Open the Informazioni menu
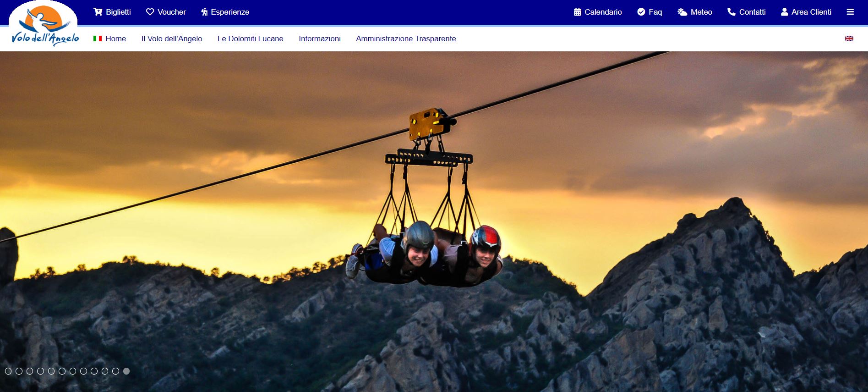The width and height of the screenshot is (868, 392). coord(320,39)
